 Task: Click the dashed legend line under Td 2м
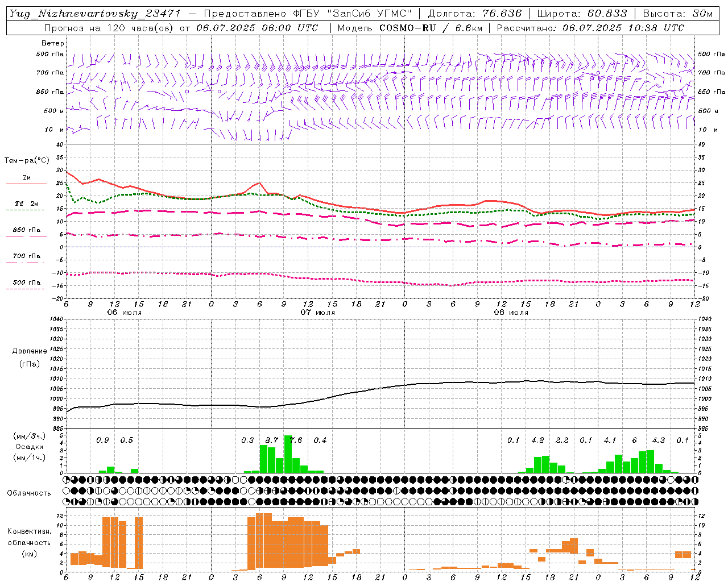click(x=26, y=210)
